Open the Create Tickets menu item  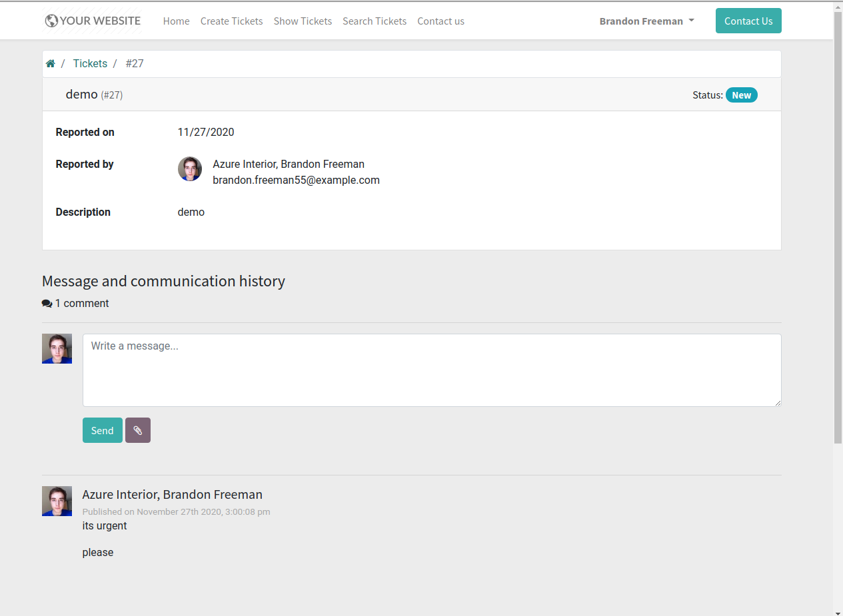click(232, 21)
